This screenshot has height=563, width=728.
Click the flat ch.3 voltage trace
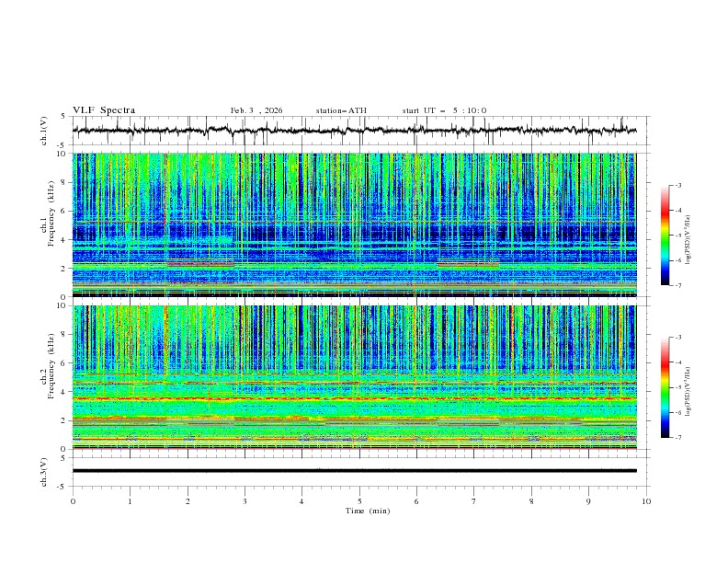(x=354, y=471)
